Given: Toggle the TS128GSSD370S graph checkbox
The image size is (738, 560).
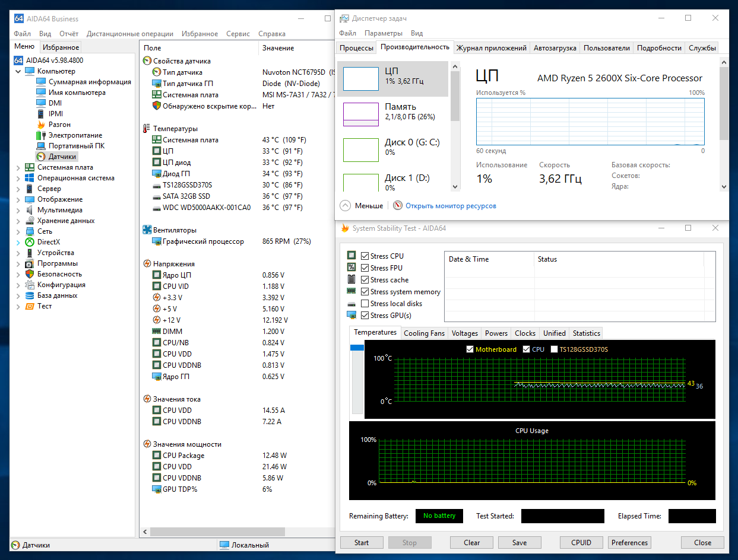Looking at the screenshot, I should click(x=554, y=349).
